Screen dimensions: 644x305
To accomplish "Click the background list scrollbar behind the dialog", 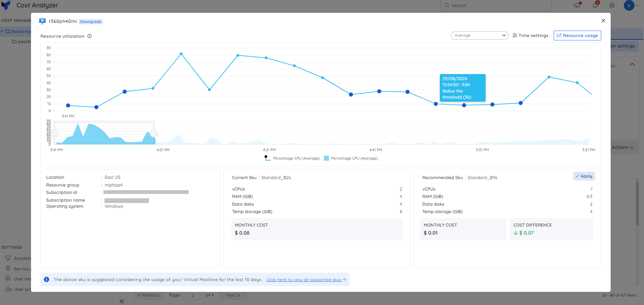I will (637, 203).
